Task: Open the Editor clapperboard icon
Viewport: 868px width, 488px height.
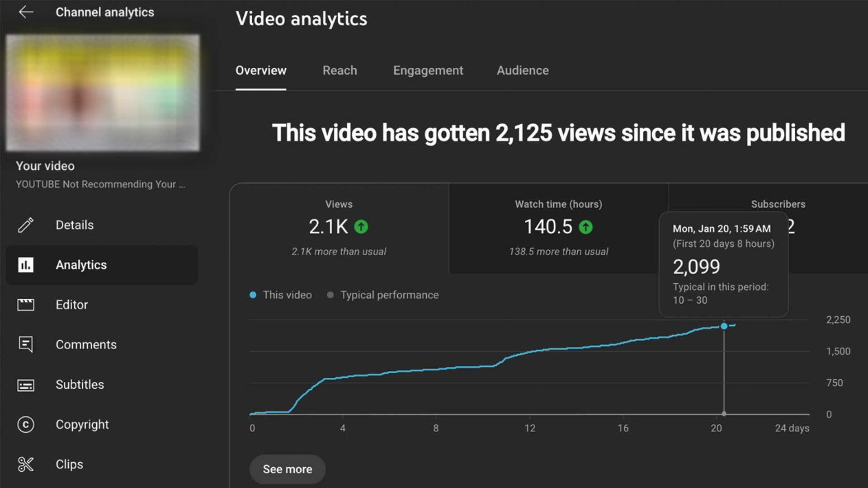Action: (x=26, y=305)
